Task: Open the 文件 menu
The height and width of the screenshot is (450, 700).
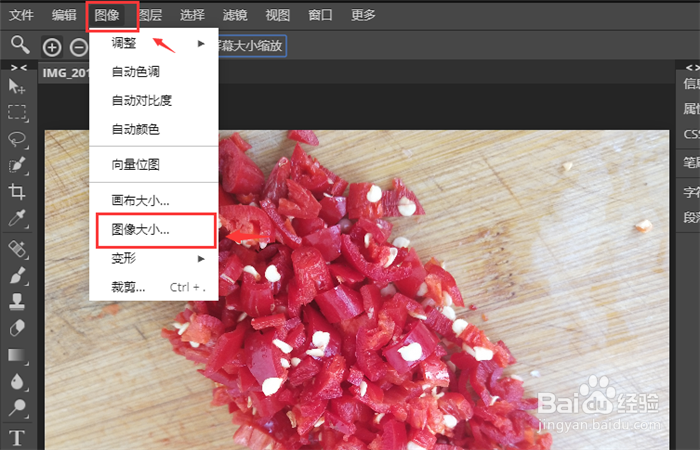Action: tap(21, 15)
